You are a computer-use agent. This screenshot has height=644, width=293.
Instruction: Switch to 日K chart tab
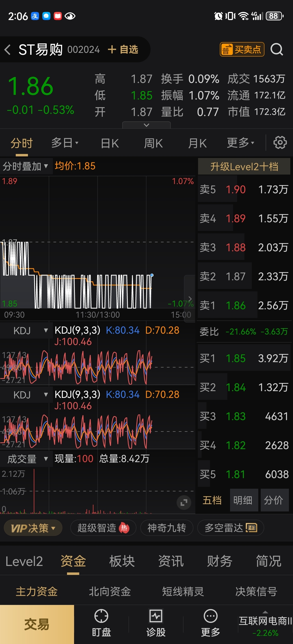pos(110,143)
